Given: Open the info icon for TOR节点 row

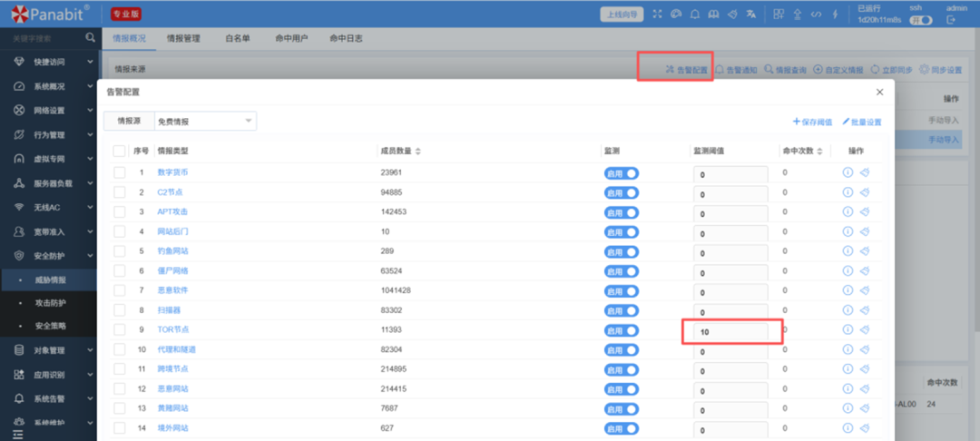Looking at the screenshot, I should [x=848, y=329].
